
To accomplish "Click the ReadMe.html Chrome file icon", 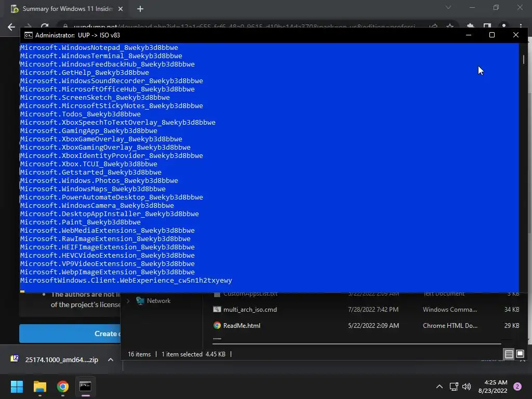I will pos(217,325).
